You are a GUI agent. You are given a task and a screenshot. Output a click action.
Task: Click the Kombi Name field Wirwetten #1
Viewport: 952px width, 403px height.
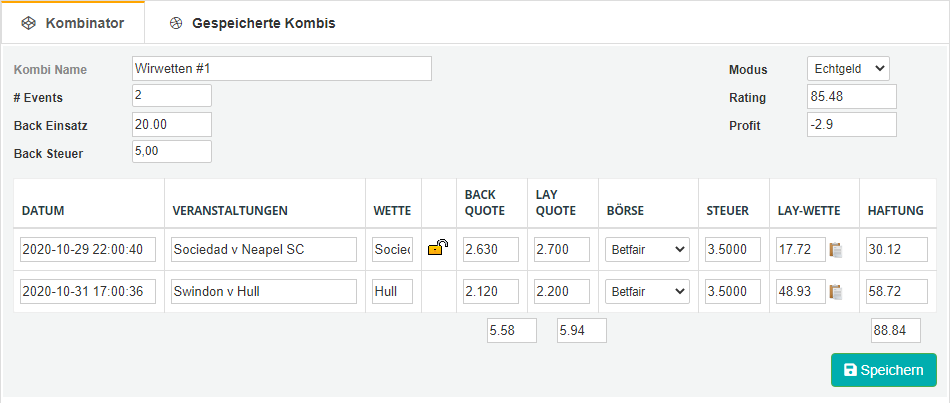[x=282, y=69]
